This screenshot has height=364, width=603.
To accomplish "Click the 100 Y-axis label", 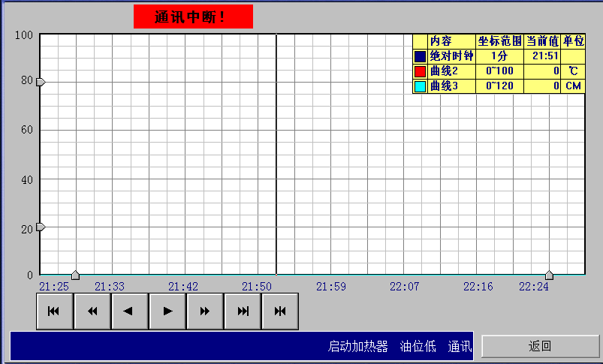I will pos(24,35).
